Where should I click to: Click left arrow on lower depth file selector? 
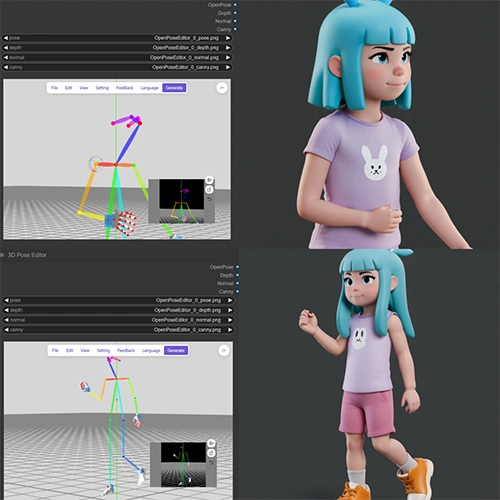coord(6,310)
